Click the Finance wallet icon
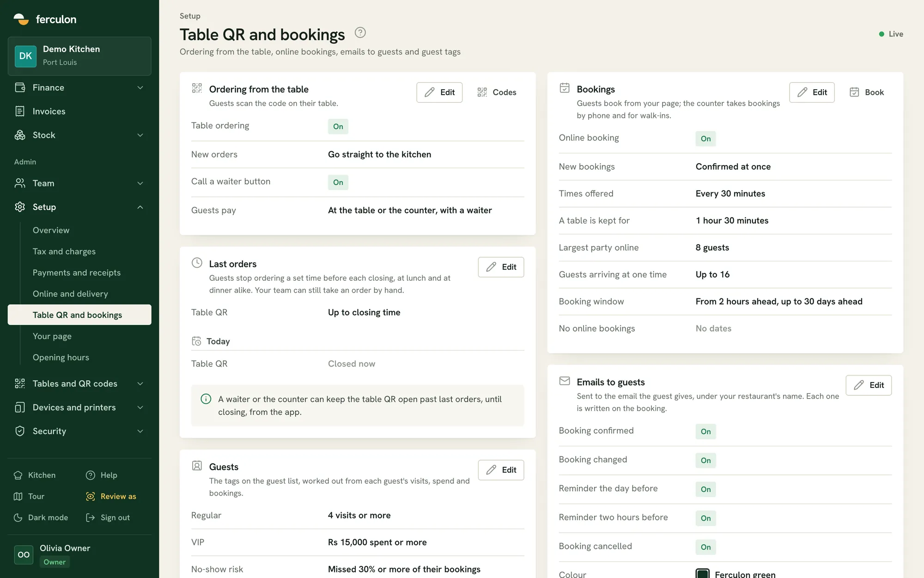Image resolution: width=924 pixels, height=578 pixels. pyautogui.click(x=20, y=87)
